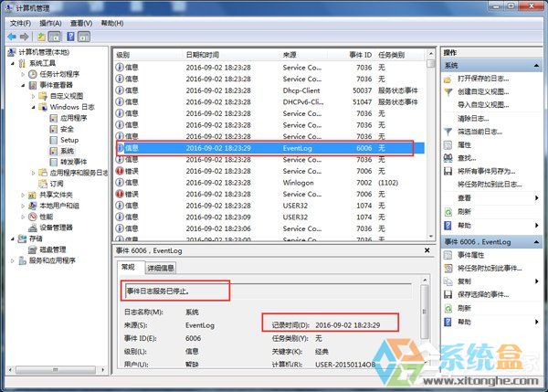Click the 属性 action icon
The width and height of the screenshot is (548, 392).
(x=448, y=145)
